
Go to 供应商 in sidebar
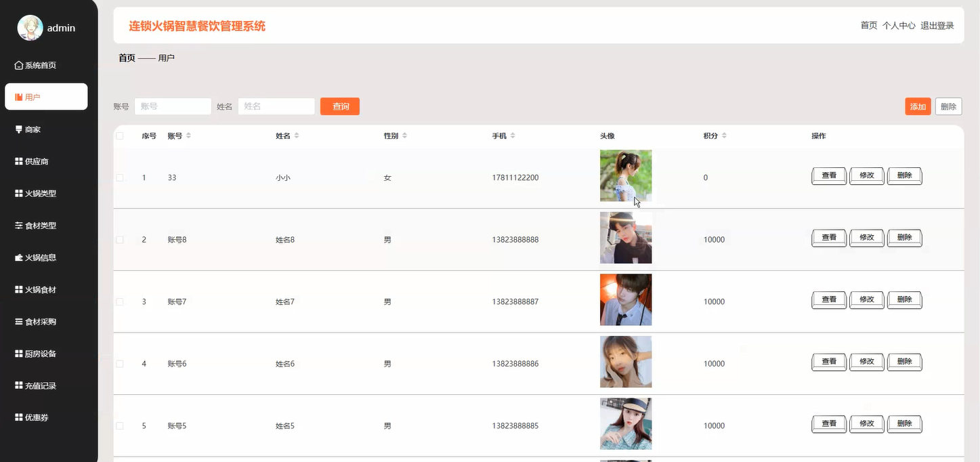tap(31, 161)
